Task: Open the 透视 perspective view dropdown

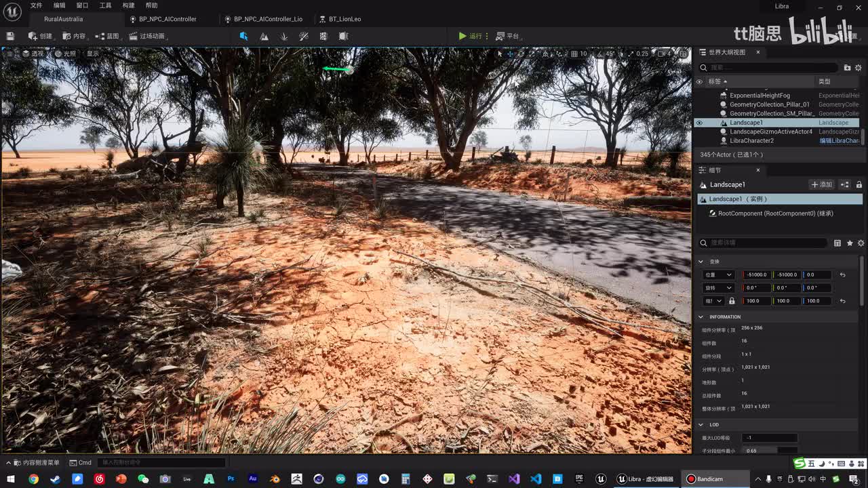Action: (x=33, y=54)
